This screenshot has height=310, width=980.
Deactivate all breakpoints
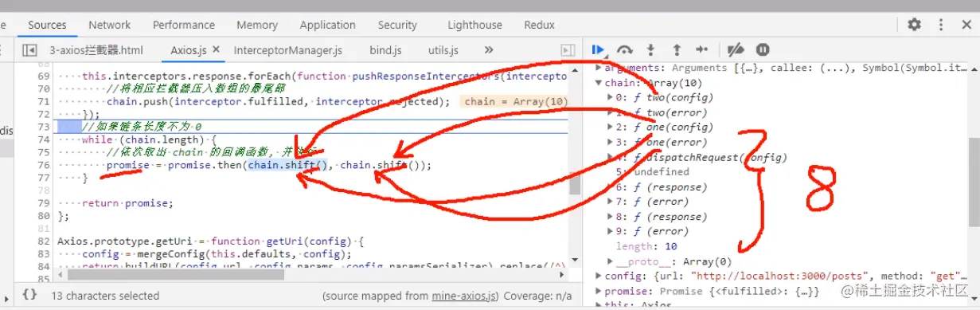(x=736, y=49)
